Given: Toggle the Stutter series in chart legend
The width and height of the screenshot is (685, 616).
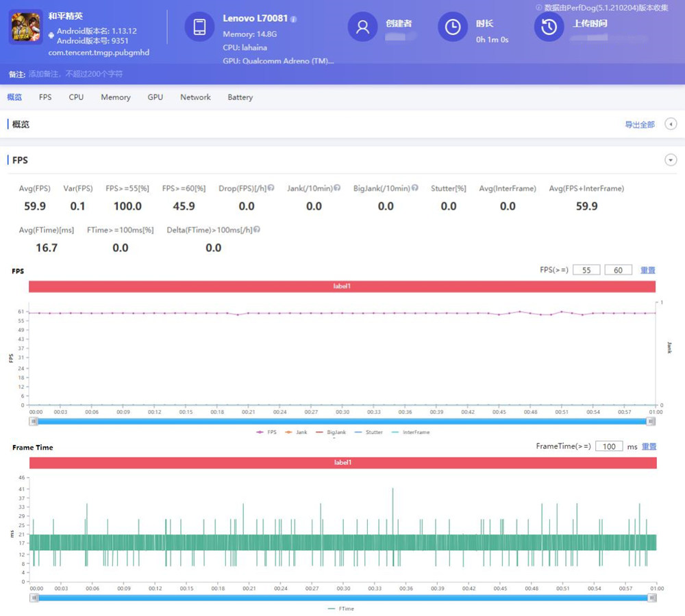Looking at the screenshot, I should [369, 432].
